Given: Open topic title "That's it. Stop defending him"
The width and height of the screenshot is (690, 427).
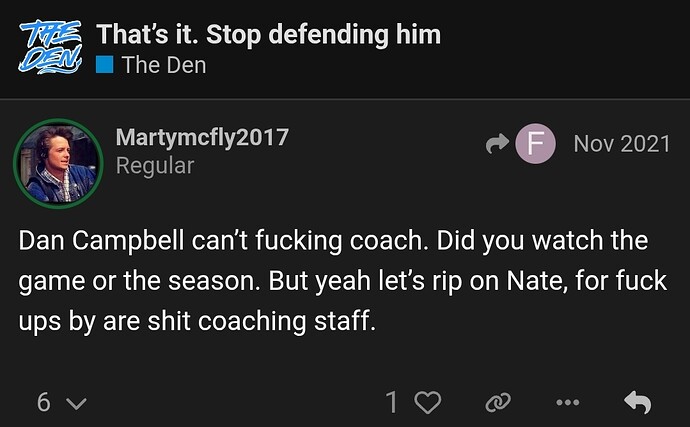Looking at the screenshot, I should [x=268, y=34].
